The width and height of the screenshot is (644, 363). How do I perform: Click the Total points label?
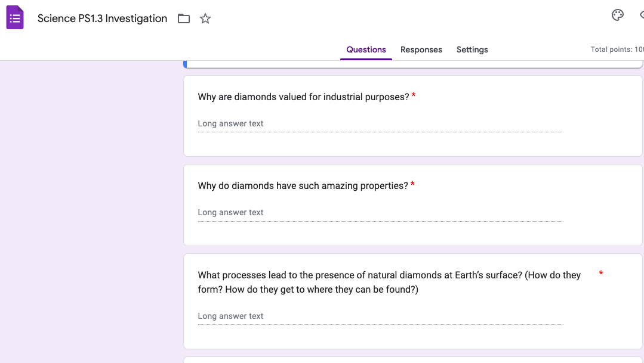[617, 49]
